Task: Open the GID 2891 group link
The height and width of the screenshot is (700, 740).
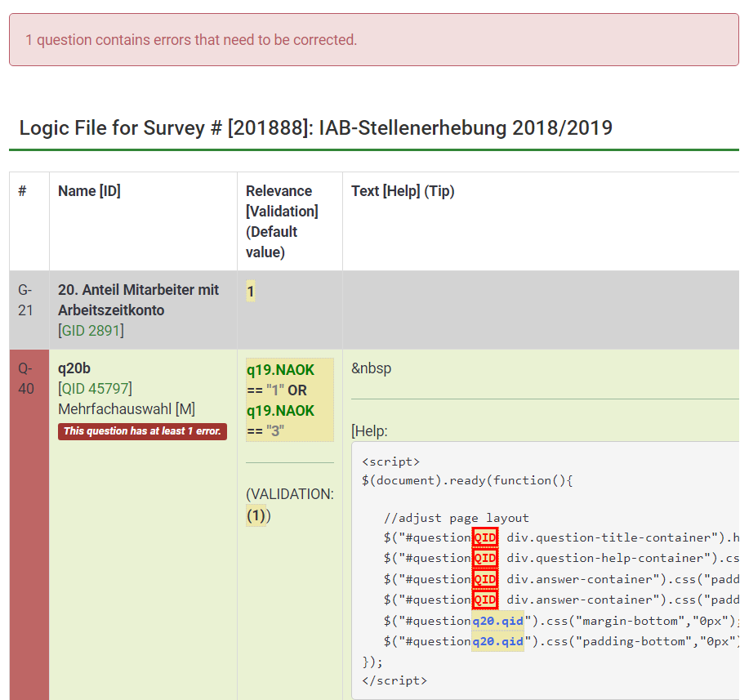Action: [x=91, y=331]
